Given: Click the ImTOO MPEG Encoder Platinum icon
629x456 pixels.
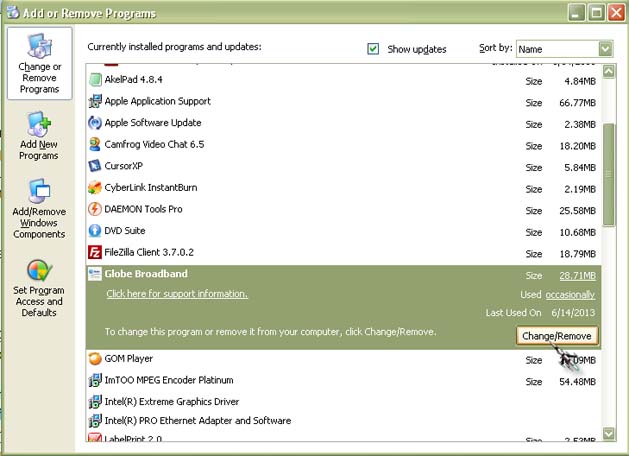Looking at the screenshot, I should 95,380.
